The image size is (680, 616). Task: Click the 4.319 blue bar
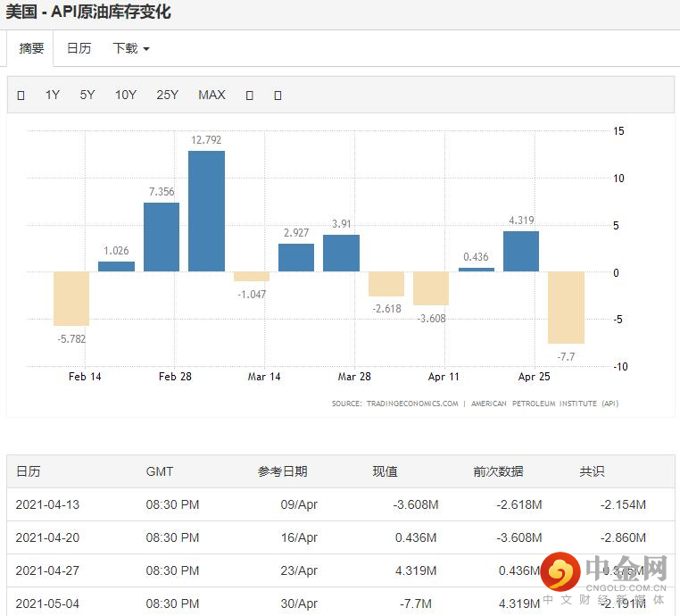click(521, 252)
